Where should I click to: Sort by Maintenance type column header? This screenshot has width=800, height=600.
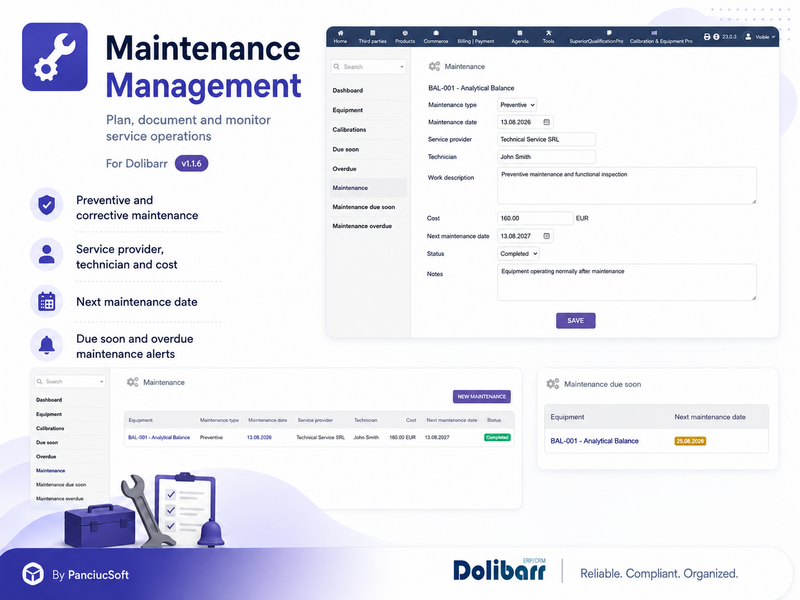coord(219,420)
